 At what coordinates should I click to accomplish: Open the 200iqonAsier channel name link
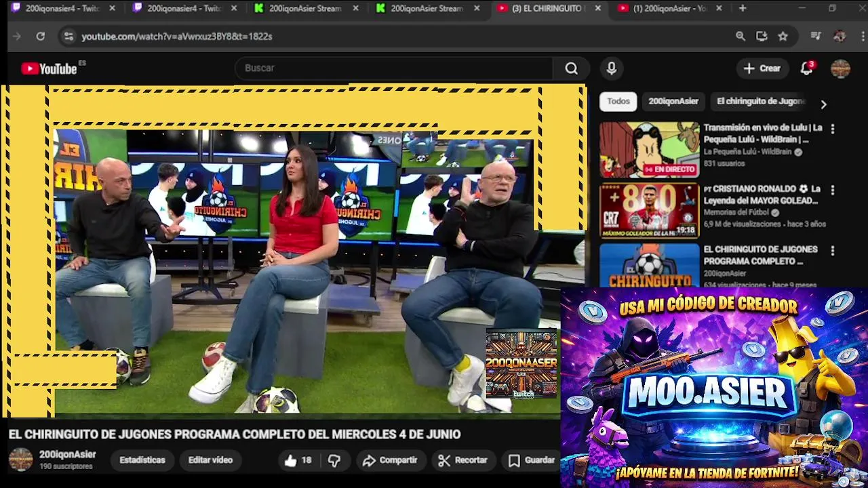click(67, 455)
